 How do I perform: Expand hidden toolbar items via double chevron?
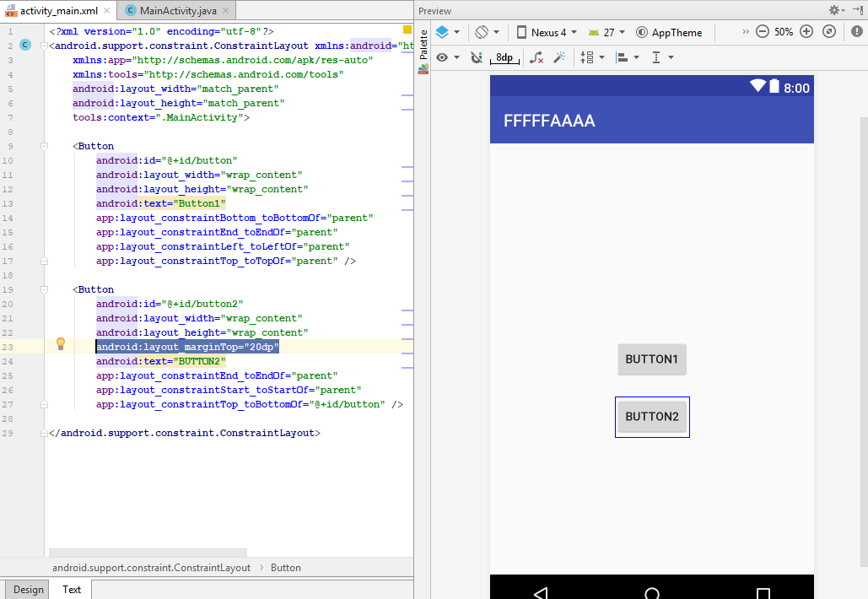(746, 31)
